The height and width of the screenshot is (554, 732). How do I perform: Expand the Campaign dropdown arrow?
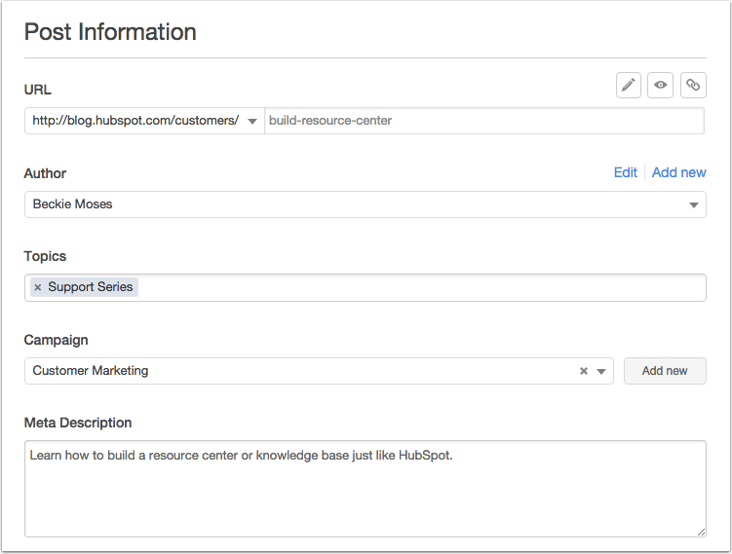pyautogui.click(x=601, y=371)
